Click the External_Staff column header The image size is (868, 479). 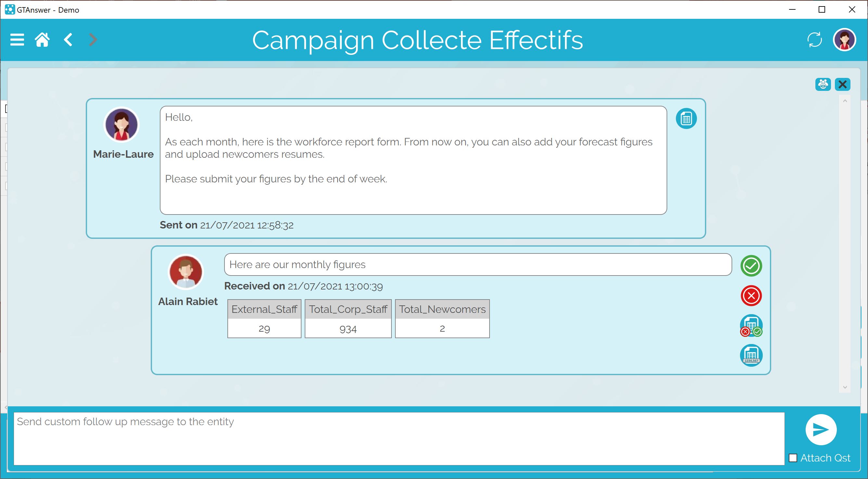(x=264, y=309)
